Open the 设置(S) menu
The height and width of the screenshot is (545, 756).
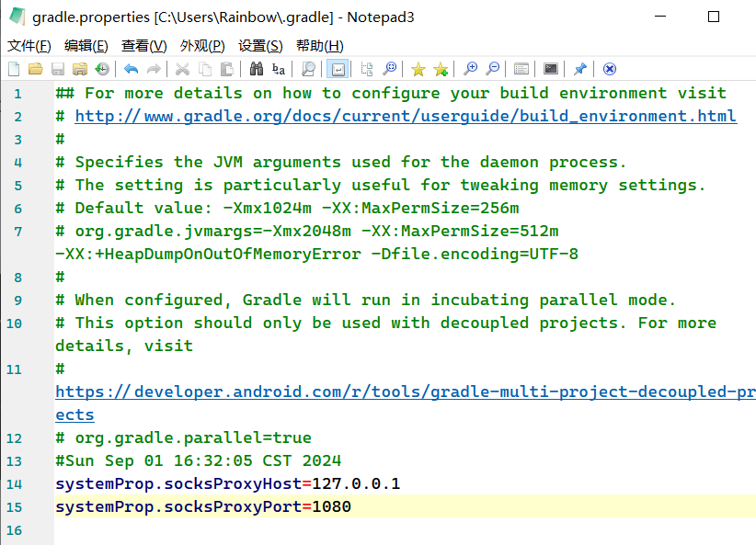click(x=260, y=46)
